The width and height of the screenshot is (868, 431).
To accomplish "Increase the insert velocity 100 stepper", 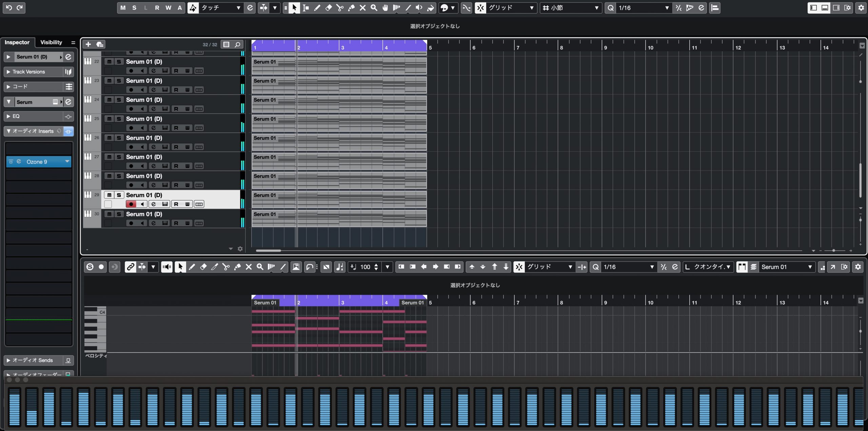I will click(x=376, y=265).
